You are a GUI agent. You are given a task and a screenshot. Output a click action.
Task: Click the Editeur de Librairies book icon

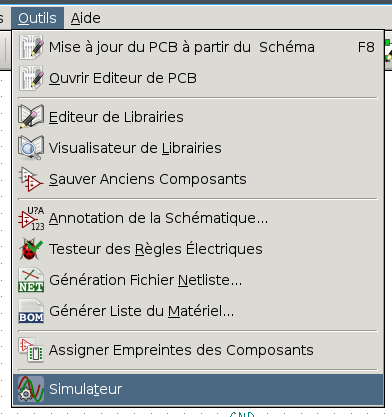[31, 117]
